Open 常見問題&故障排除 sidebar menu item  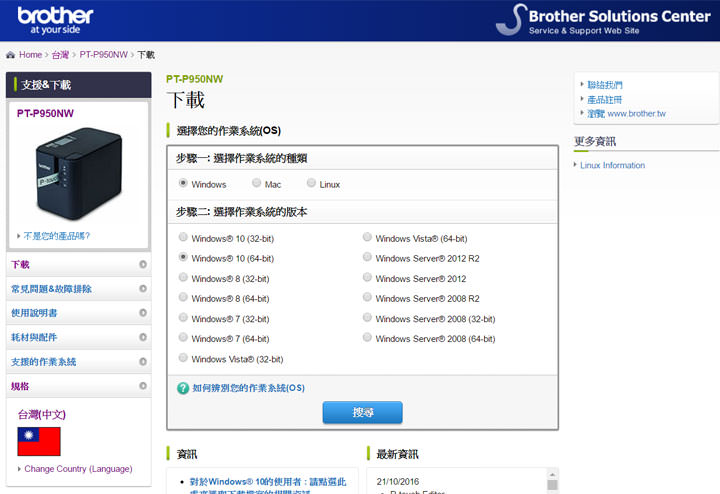[x=79, y=289]
